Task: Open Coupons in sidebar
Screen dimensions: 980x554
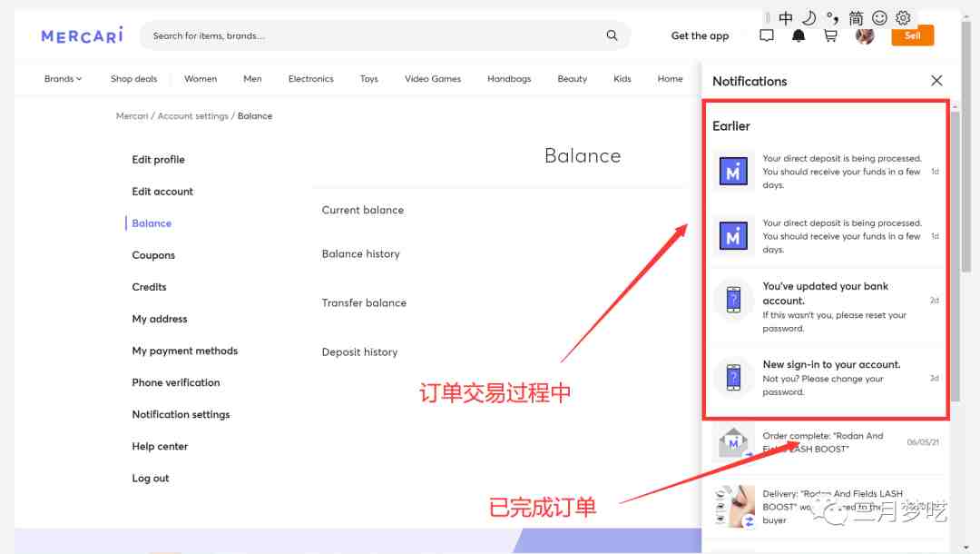Action: 153,255
